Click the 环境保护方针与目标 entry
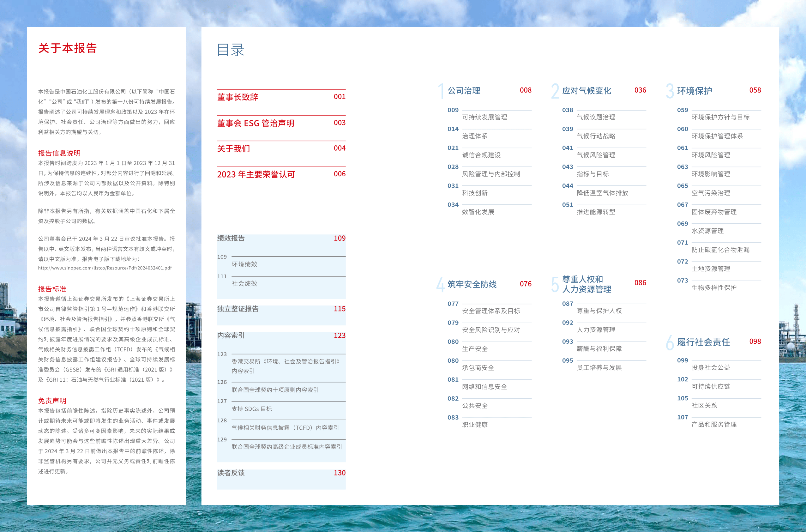This screenshot has height=532, width=806. [720, 117]
